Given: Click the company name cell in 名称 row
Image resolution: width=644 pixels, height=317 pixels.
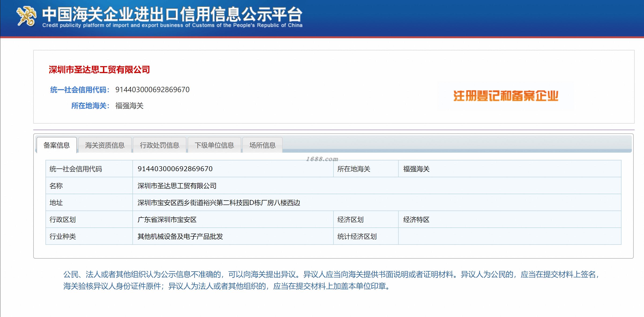Looking at the screenshot, I should pos(177,186).
